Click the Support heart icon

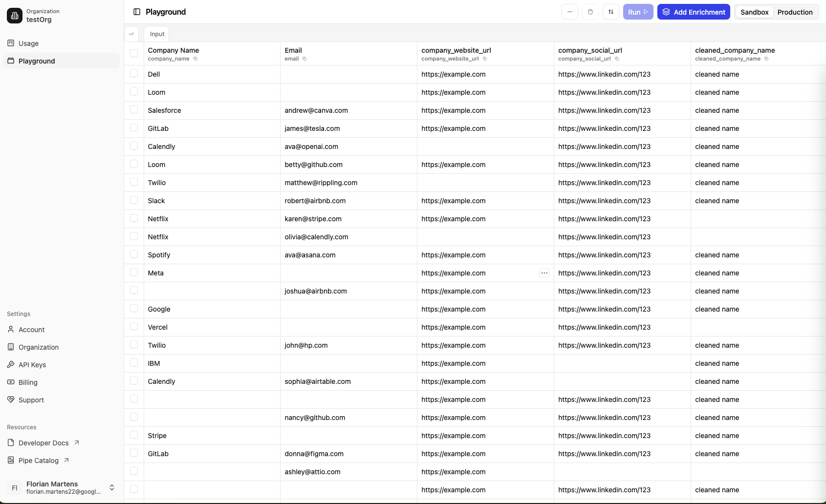[x=11, y=399]
